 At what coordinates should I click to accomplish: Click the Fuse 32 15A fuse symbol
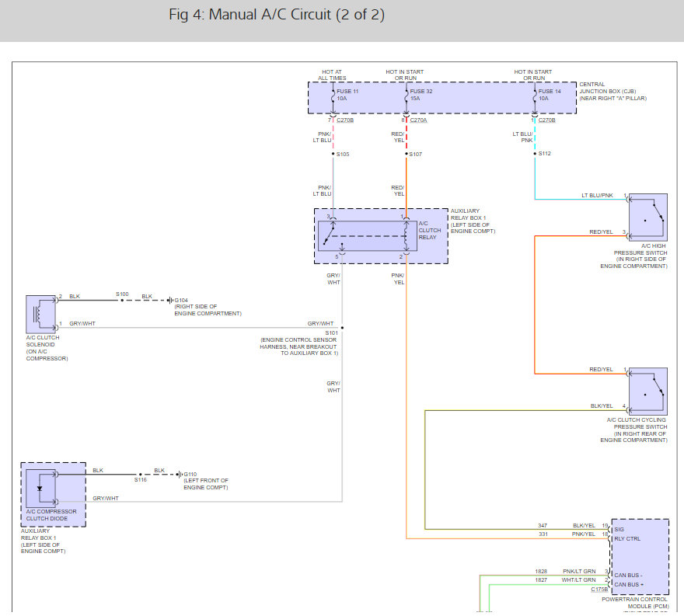tap(406, 95)
